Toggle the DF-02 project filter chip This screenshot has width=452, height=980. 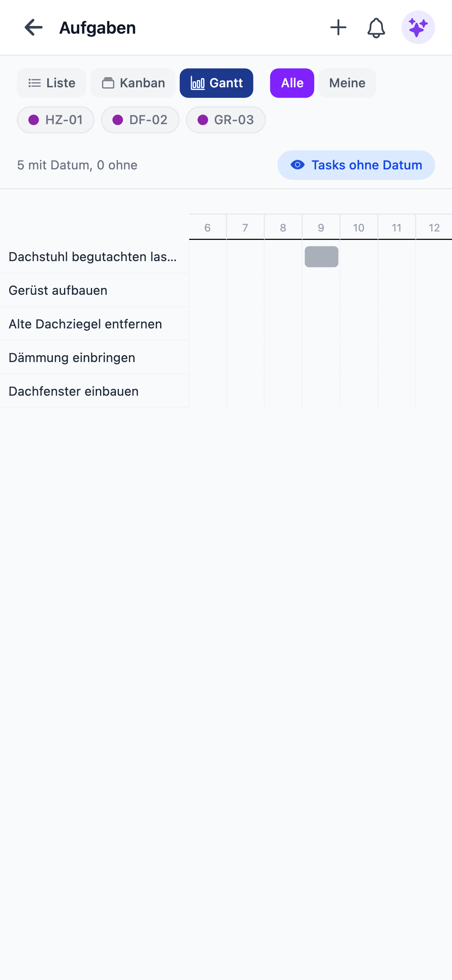pos(140,120)
